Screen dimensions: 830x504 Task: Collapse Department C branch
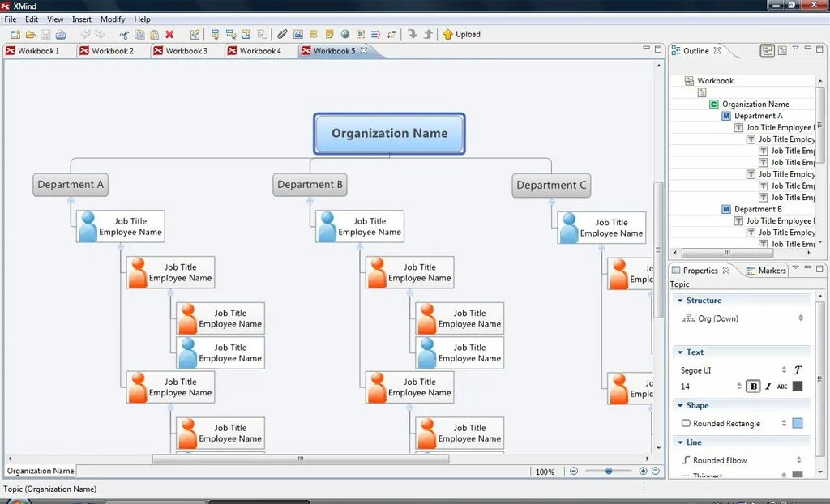click(551, 202)
